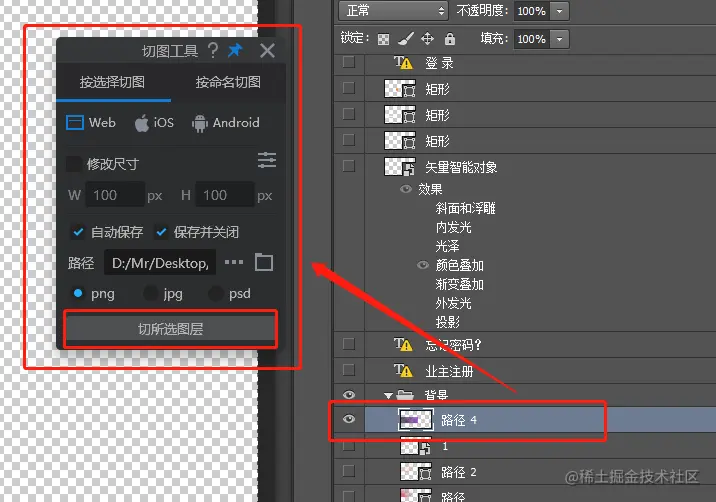The height and width of the screenshot is (502, 716).
Task: Enable the 修改尺寸 checkbox
Action: pos(74,164)
